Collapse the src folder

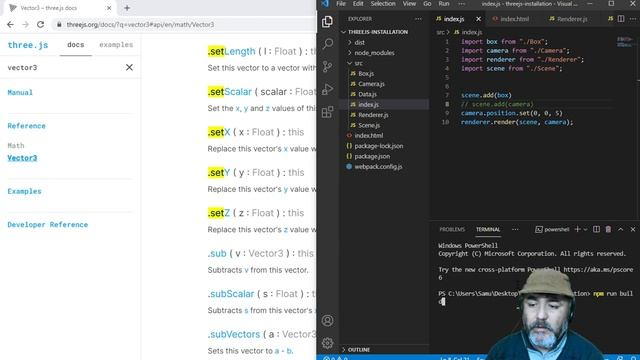pos(358,63)
